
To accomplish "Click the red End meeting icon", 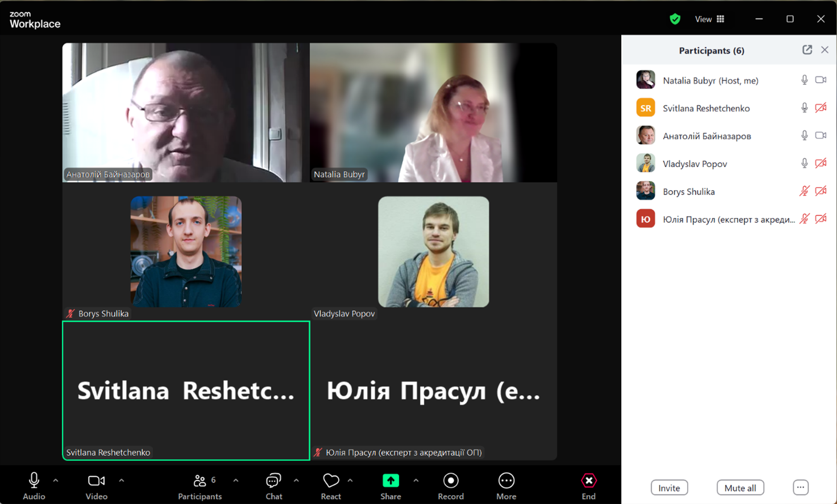I will click(x=588, y=481).
